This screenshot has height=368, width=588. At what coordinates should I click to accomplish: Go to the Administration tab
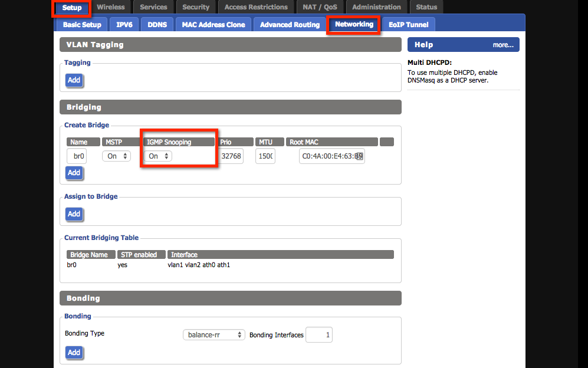click(x=376, y=7)
